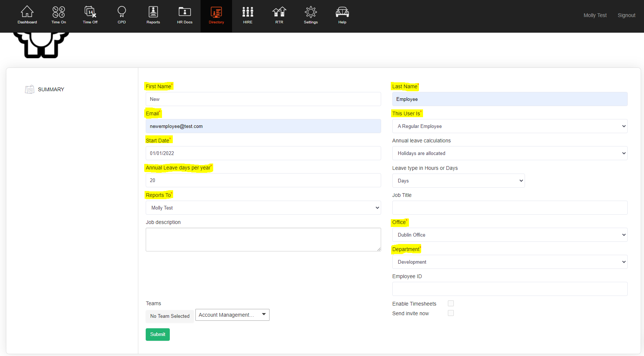Check the Send invite now box
Screen dimensions: 644x356
click(x=450, y=313)
